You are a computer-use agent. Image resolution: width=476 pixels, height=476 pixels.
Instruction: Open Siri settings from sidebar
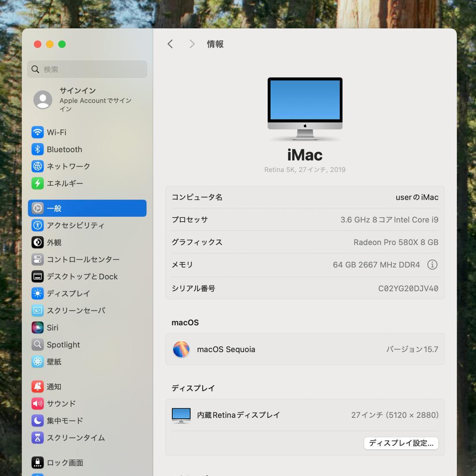tap(37, 327)
